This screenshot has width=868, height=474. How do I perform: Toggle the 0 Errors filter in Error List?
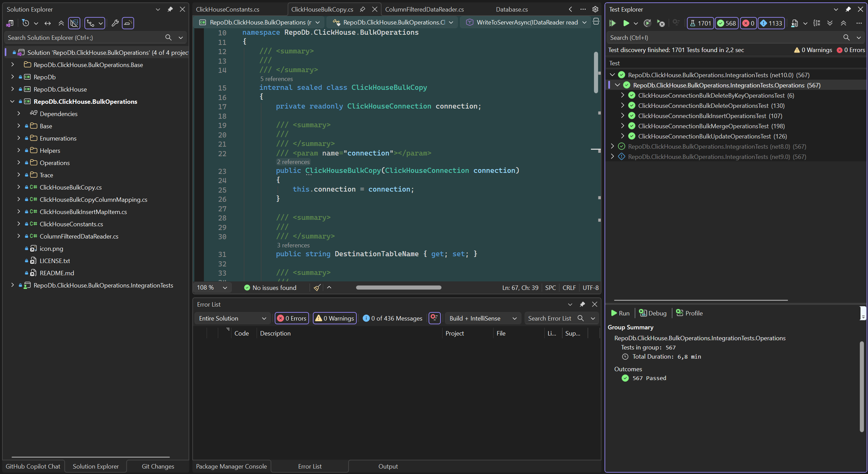click(x=292, y=318)
